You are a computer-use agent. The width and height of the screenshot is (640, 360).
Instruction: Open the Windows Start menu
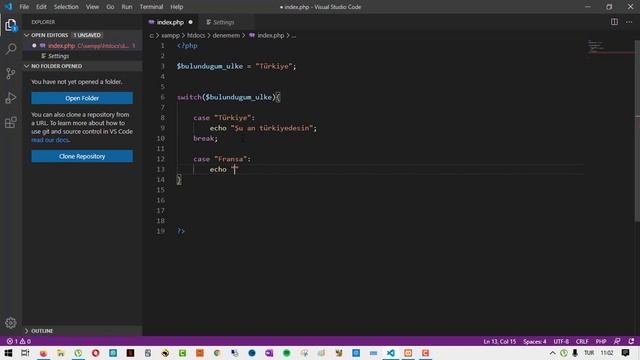click(8, 353)
